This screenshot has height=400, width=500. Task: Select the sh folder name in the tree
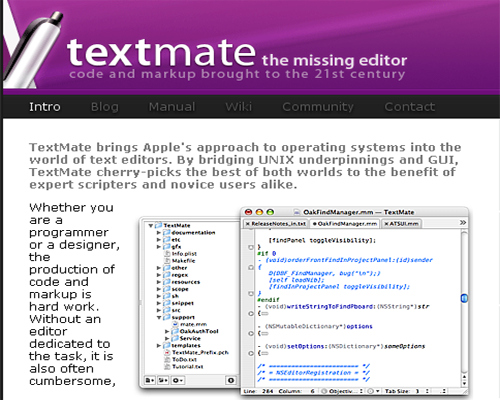pos(175,296)
